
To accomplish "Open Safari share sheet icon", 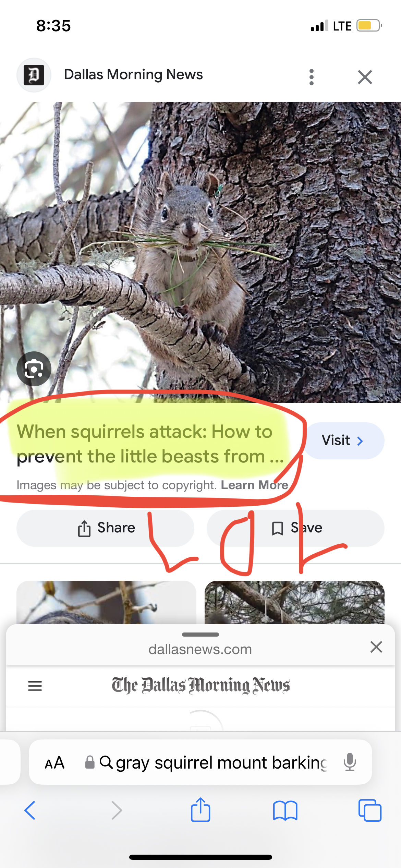I will (200, 810).
